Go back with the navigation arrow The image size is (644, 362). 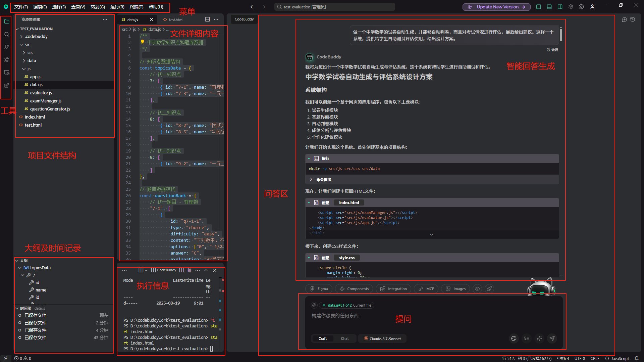pos(252,7)
